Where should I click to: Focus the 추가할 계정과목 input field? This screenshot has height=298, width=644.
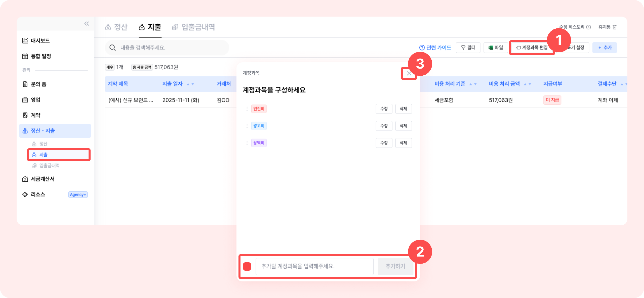[x=314, y=266]
